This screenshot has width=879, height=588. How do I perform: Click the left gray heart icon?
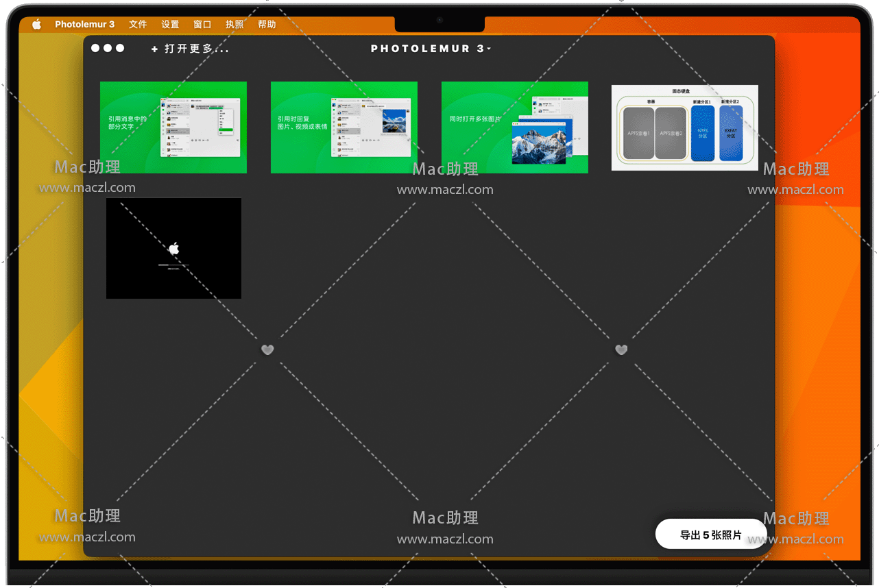[267, 350]
